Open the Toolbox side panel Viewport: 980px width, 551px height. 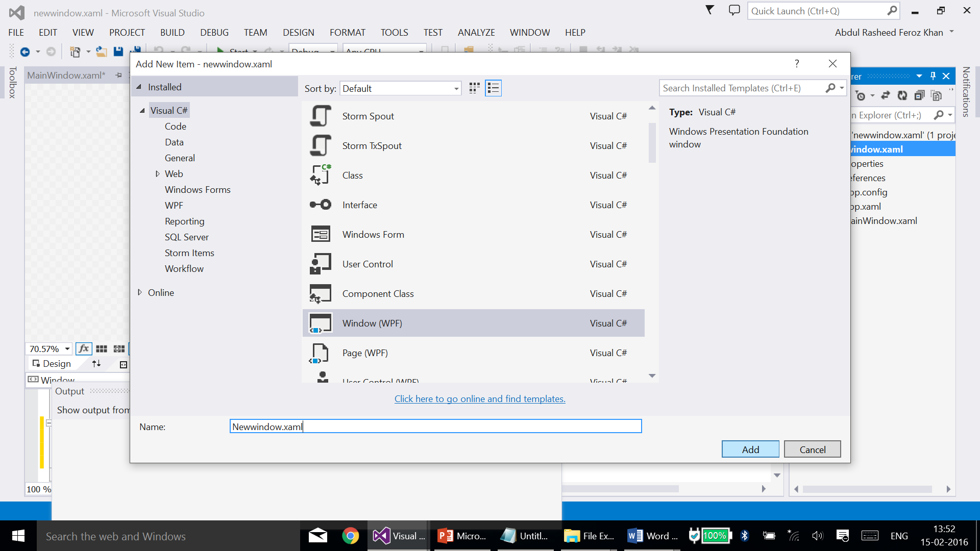12,82
